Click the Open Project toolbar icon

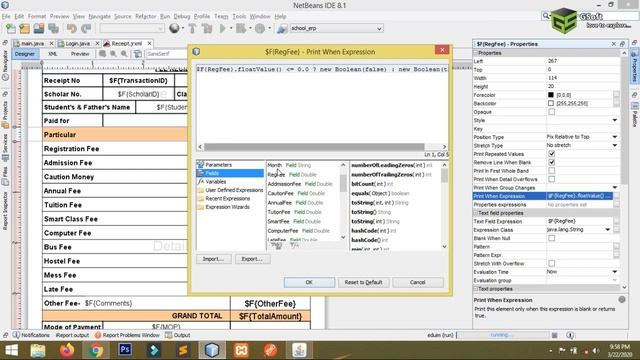(39, 29)
